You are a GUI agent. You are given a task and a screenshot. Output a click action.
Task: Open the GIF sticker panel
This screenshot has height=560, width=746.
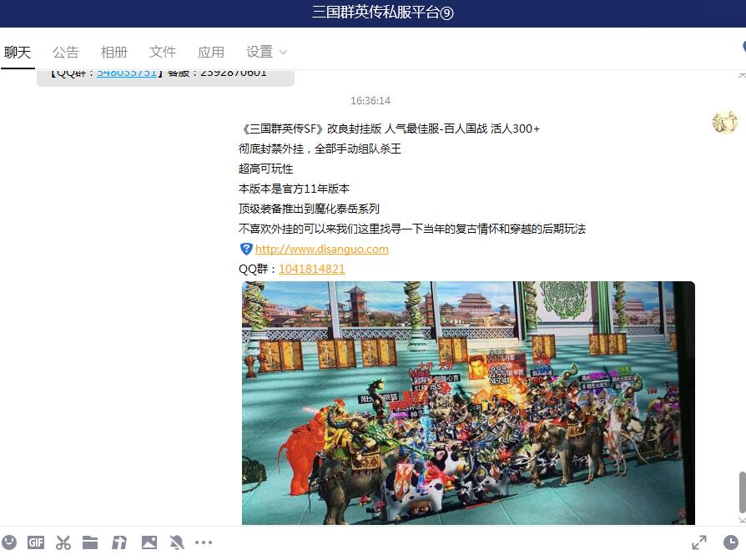pyautogui.click(x=36, y=542)
